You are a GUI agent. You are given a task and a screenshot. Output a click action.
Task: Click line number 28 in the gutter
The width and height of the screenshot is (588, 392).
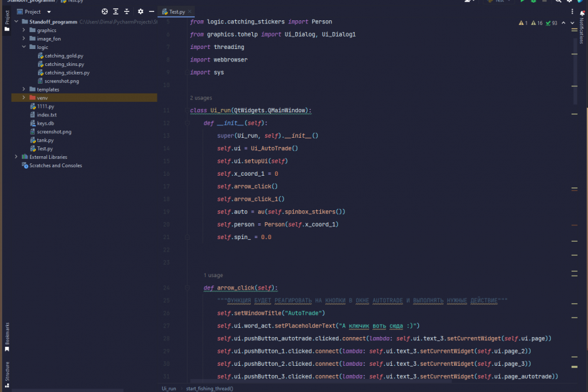tap(167, 338)
